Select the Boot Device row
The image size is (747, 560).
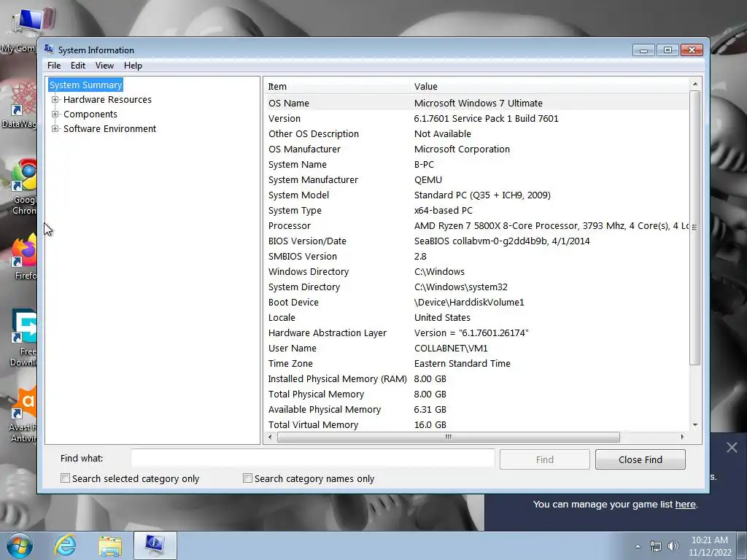(476, 302)
